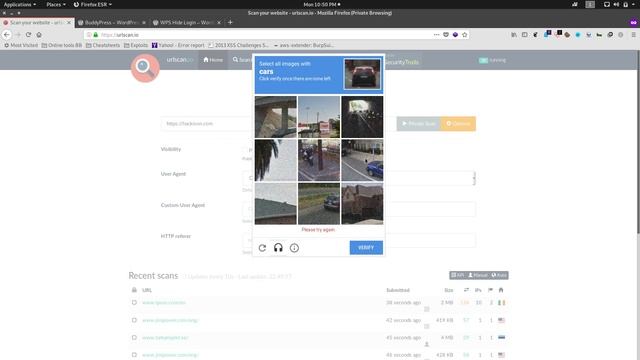Open the Library icon in Firefox toolbar

click(514, 35)
